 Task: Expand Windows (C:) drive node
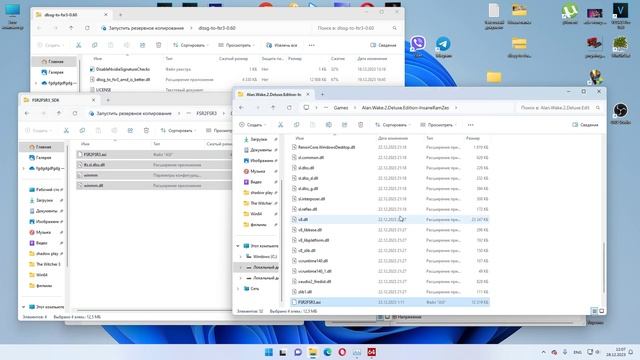(x=240, y=257)
